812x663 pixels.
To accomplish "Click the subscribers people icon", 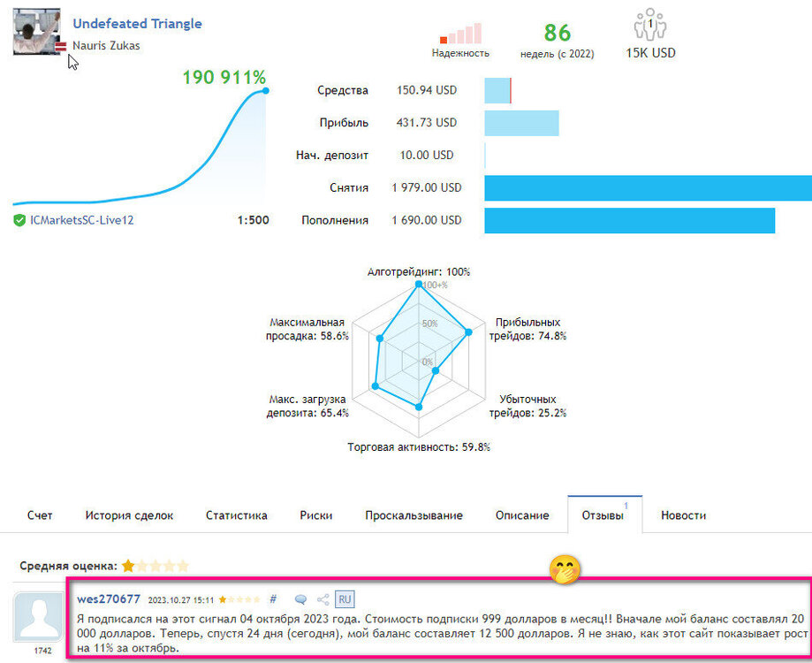I will (x=650, y=25).
